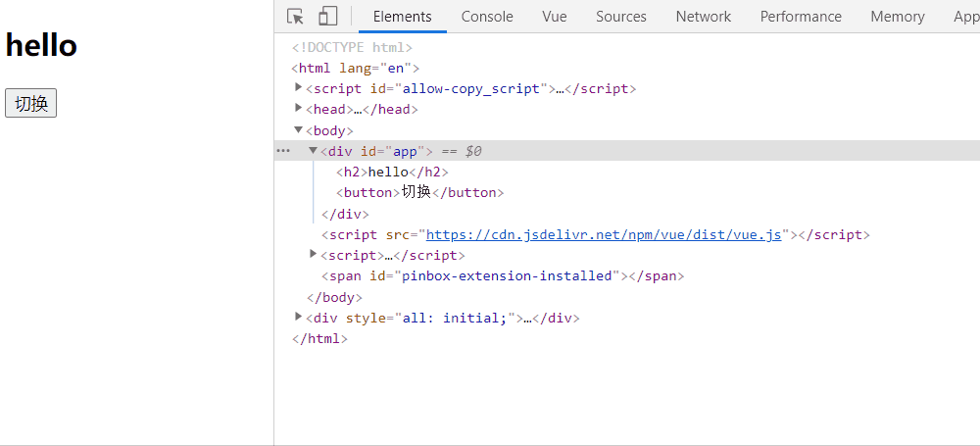Open the Memory tab

tap(898, 17)
